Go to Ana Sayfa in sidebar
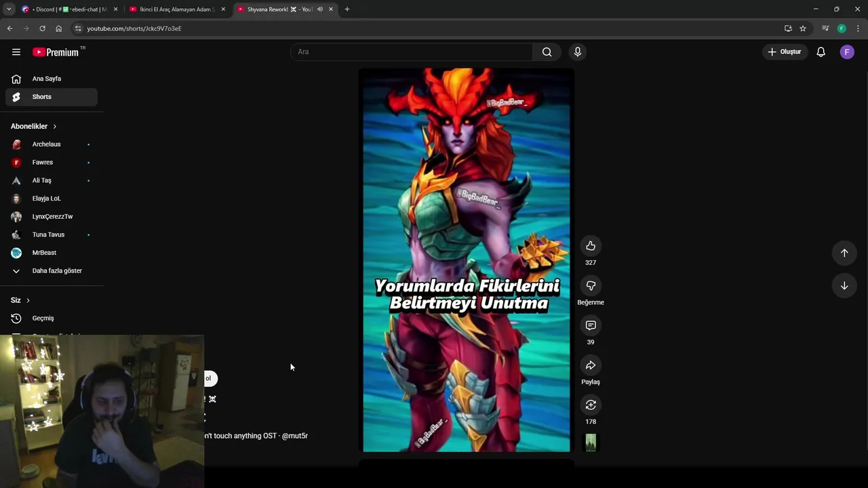The height and width of the screenshot is (488, 868). 52,79
